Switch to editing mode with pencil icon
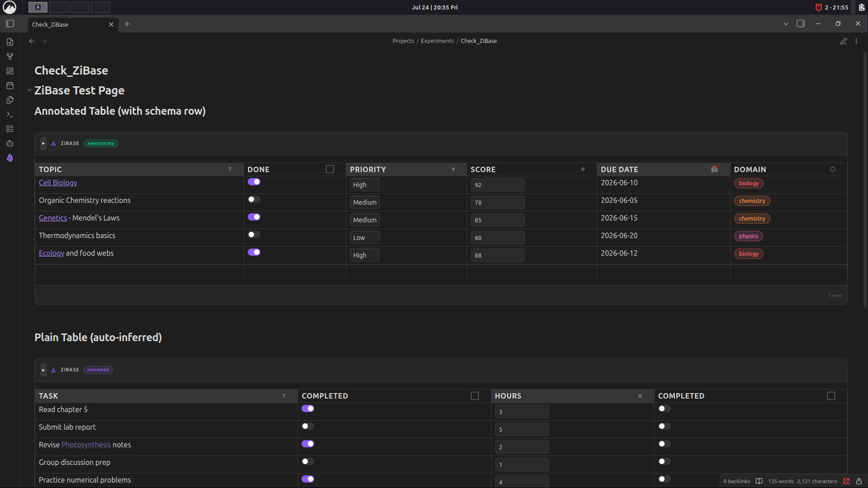The image size is (868, 488). point(844,41)
